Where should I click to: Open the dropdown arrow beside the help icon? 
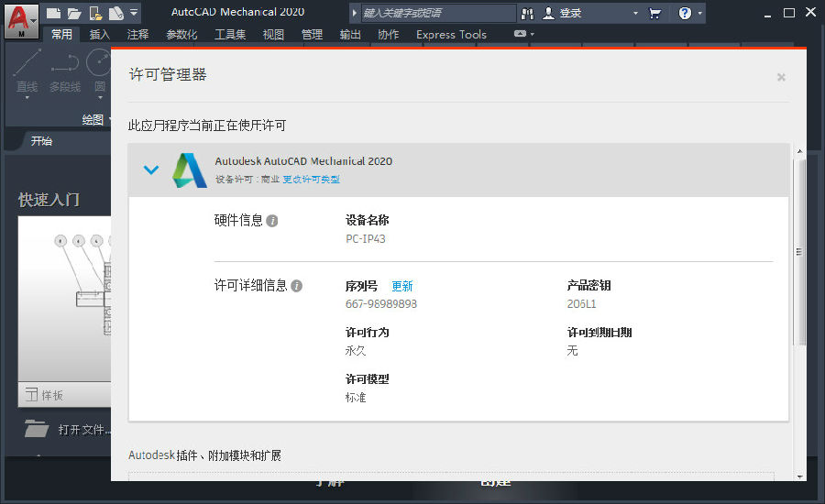(699, 13)
